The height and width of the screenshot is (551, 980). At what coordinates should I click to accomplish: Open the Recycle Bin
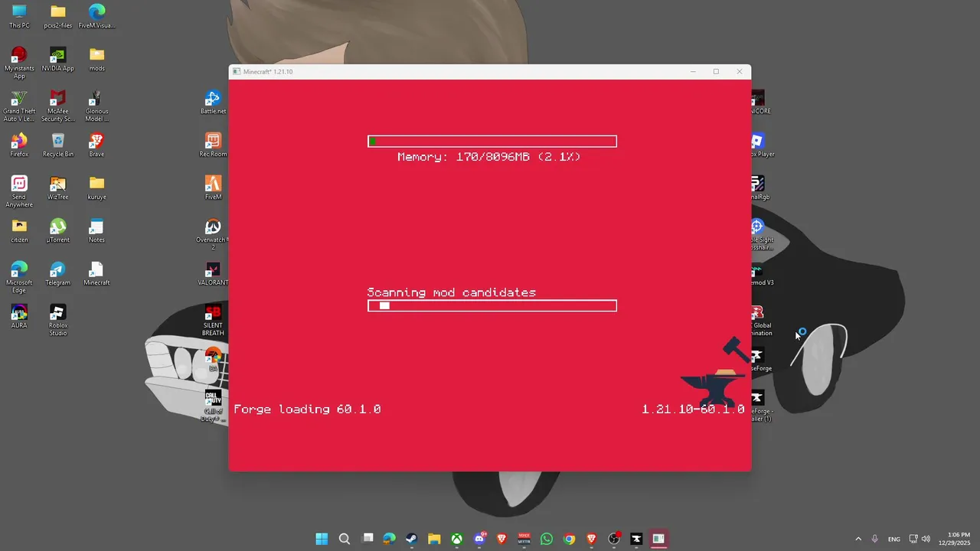(x=57, y=145)
